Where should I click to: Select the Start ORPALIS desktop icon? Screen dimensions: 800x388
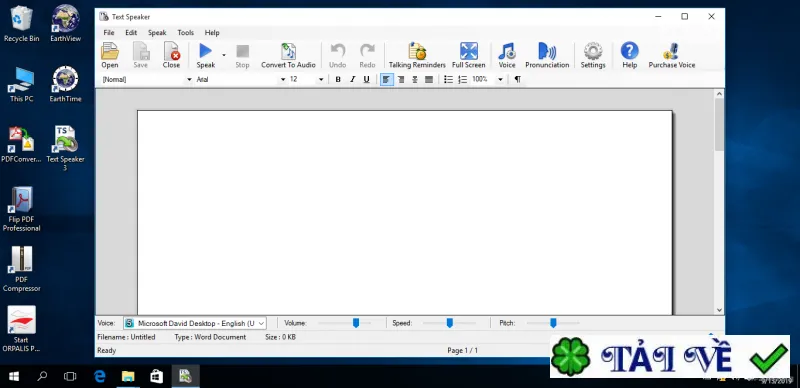(x=21, y=329)
